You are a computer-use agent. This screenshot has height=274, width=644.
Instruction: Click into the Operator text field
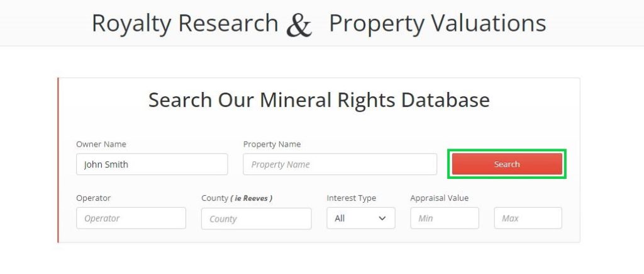coord(131,219)
